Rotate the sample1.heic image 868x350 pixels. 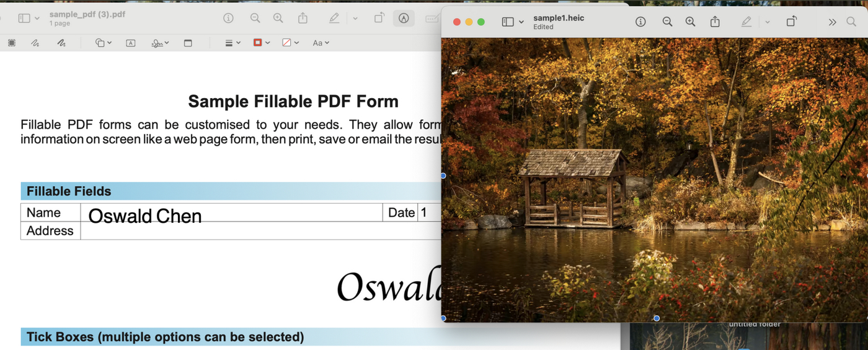click(x=791, y=22)
